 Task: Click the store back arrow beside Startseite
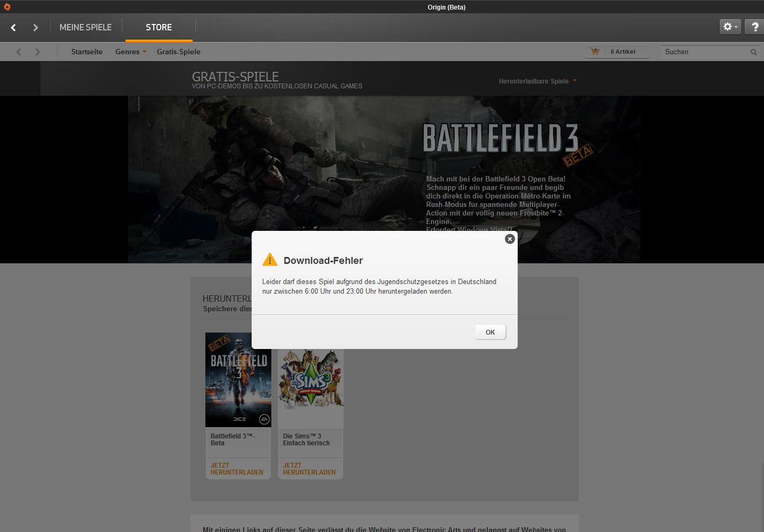tap(19, 52)
